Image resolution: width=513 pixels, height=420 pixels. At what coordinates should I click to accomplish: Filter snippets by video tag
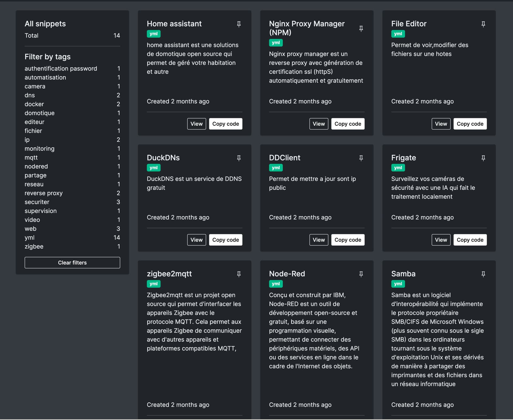click(72, 220)
